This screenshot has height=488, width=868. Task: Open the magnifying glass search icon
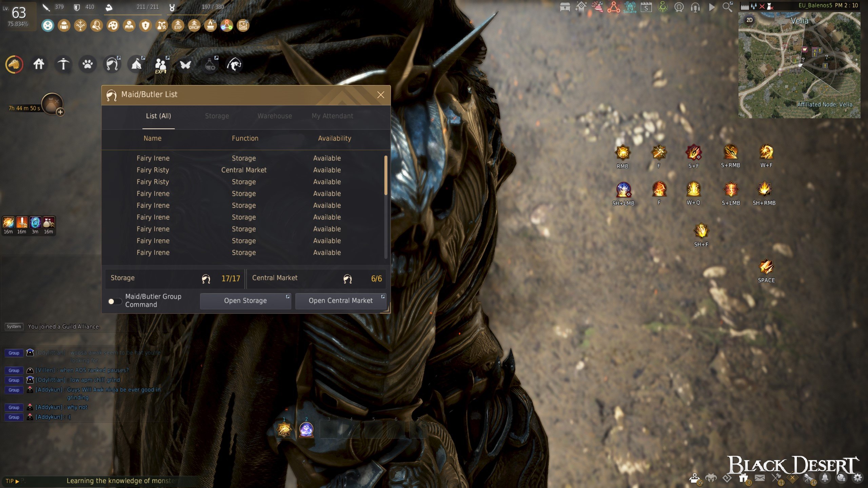tap(728, 7)
